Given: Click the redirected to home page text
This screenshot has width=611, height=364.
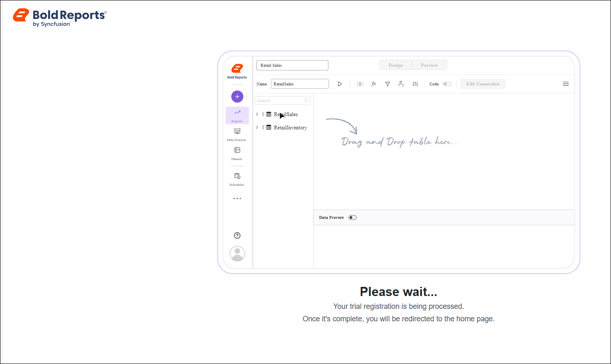Looking at the screenshot, I should pos(399,319).
